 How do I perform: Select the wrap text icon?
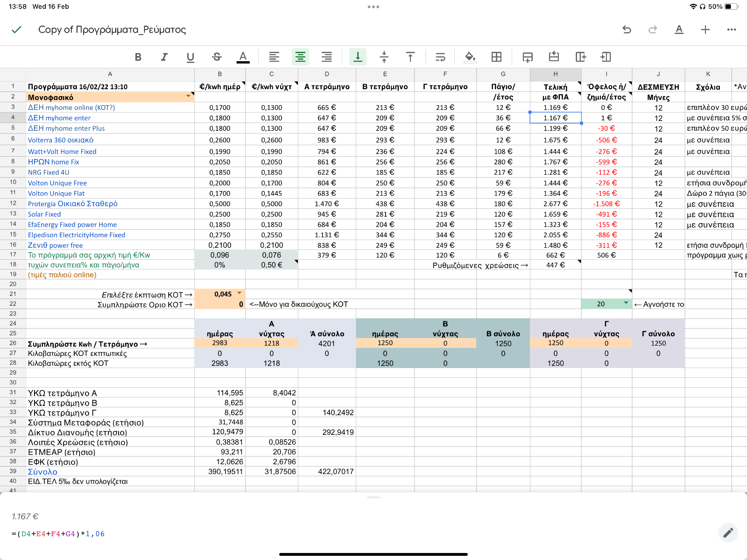tap(440, 57)
